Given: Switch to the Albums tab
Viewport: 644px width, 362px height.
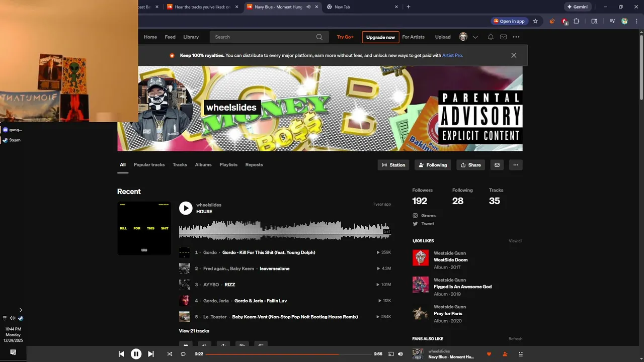Looking at the screenshot, I should point(203,165).
